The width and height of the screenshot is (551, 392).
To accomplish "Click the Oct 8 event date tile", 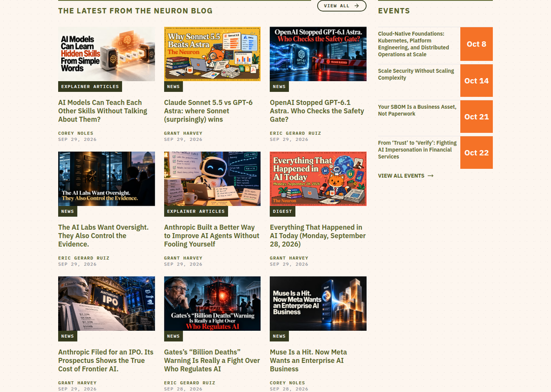I will click(x=477, y=44).
